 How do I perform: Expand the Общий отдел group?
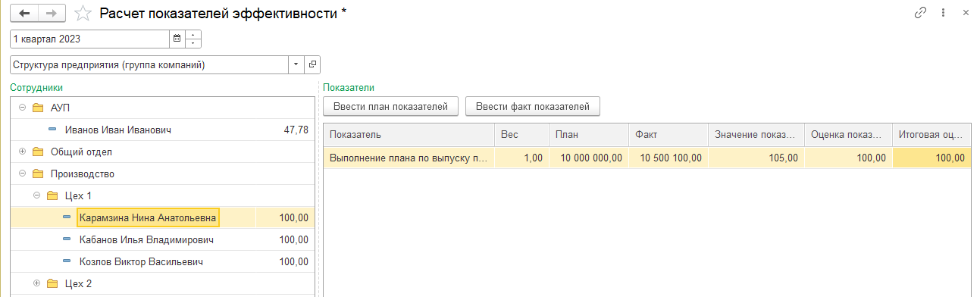22,152
